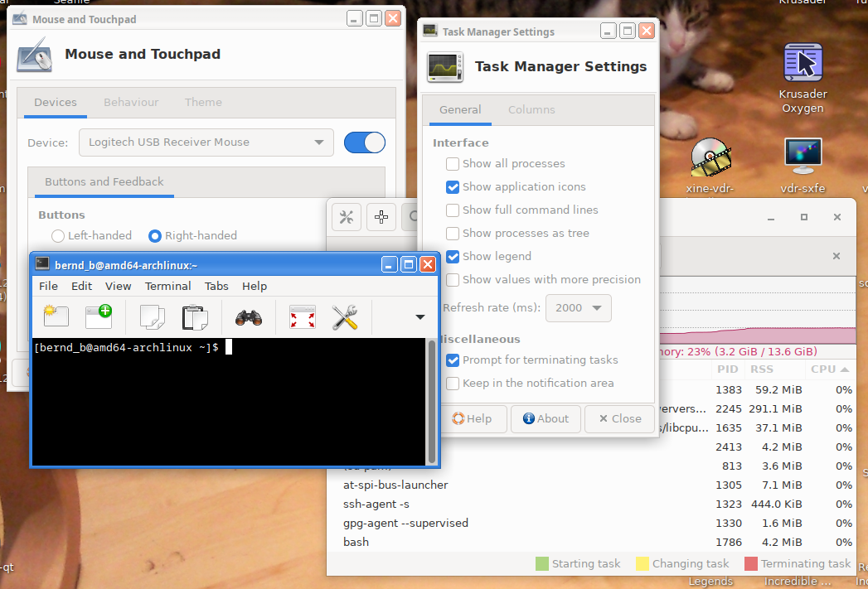The image size is (868, 589).
Task: Minimize the Task Manager window behind
Action: 770,217
